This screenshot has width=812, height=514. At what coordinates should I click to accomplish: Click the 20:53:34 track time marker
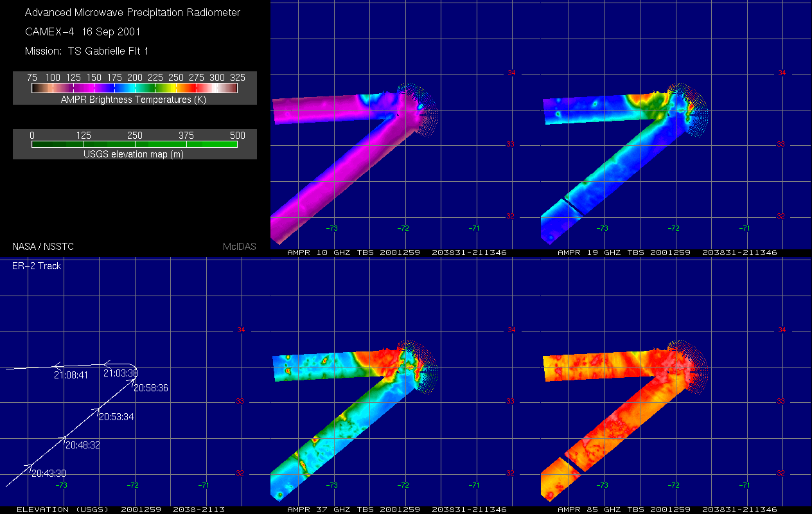(116, 417)
